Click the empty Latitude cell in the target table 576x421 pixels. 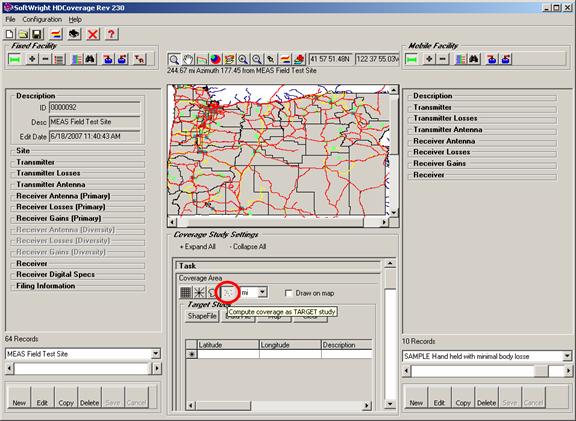[228, 355]
